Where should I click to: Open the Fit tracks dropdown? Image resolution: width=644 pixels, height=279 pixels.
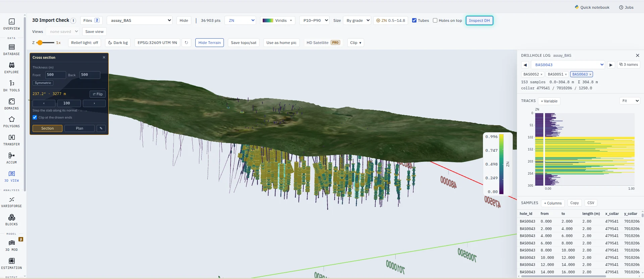630,101
